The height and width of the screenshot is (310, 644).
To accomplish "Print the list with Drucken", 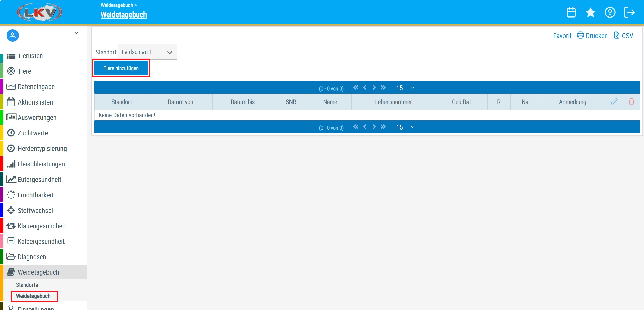I will pyautogui.click(x=592, y=36).
